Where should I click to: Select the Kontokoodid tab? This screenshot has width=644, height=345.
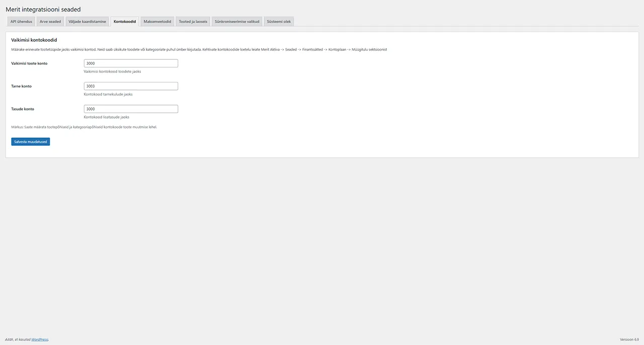pos(125,22)
